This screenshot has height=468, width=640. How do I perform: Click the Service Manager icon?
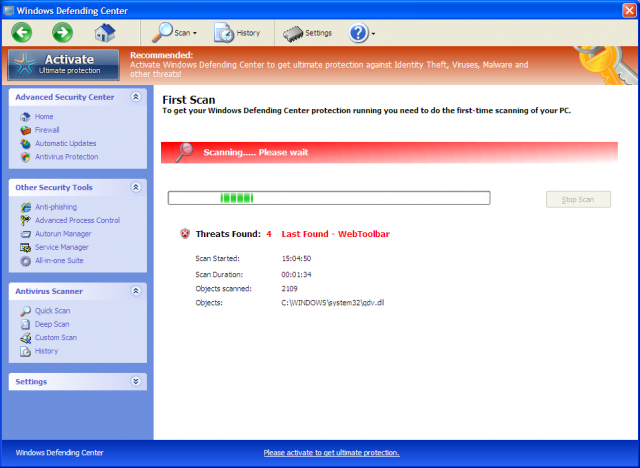[25, 247]
